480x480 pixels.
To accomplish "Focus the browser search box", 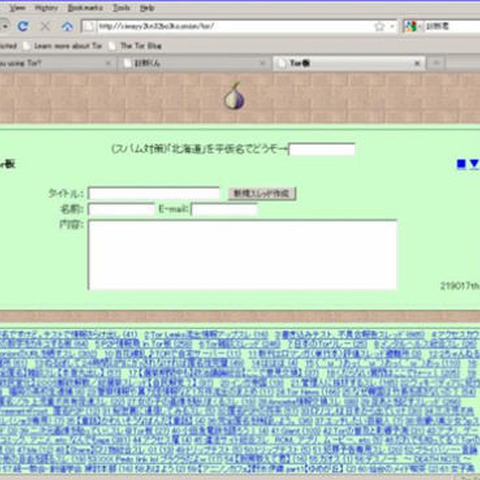I will tap(452, 26).
